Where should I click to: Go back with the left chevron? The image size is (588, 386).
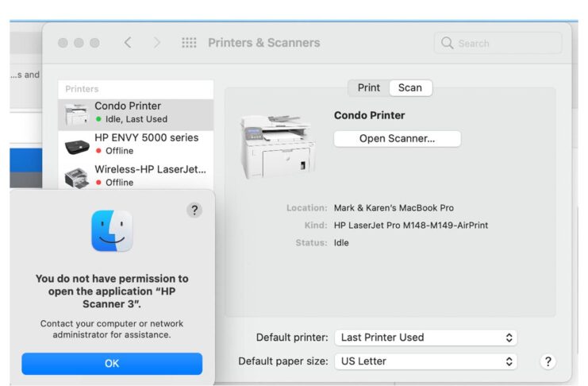128,43
